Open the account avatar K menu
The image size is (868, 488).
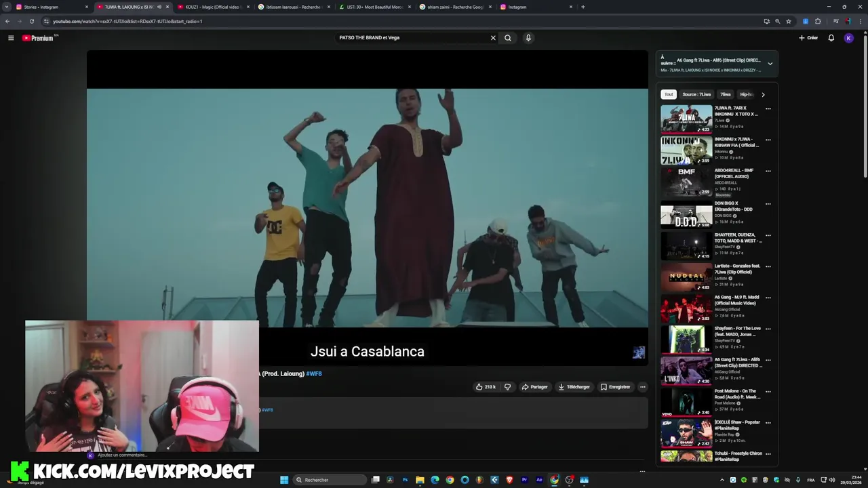pyautogui.click(x=848, y=38)
